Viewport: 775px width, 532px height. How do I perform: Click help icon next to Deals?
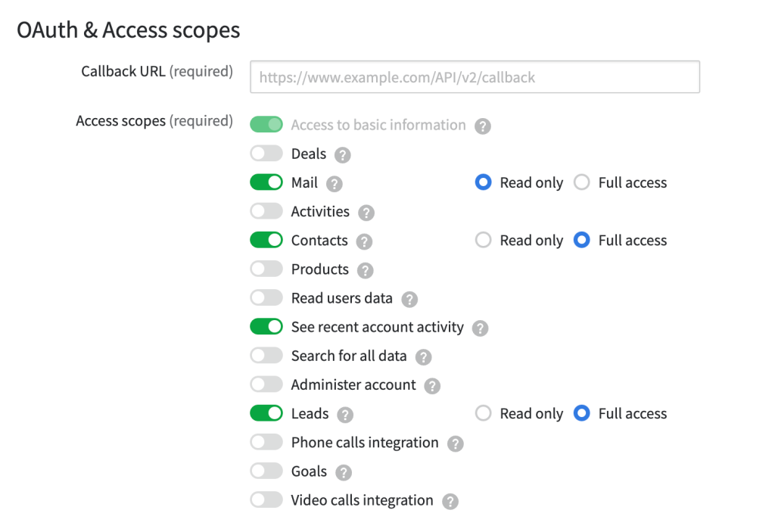coord(343,155)
